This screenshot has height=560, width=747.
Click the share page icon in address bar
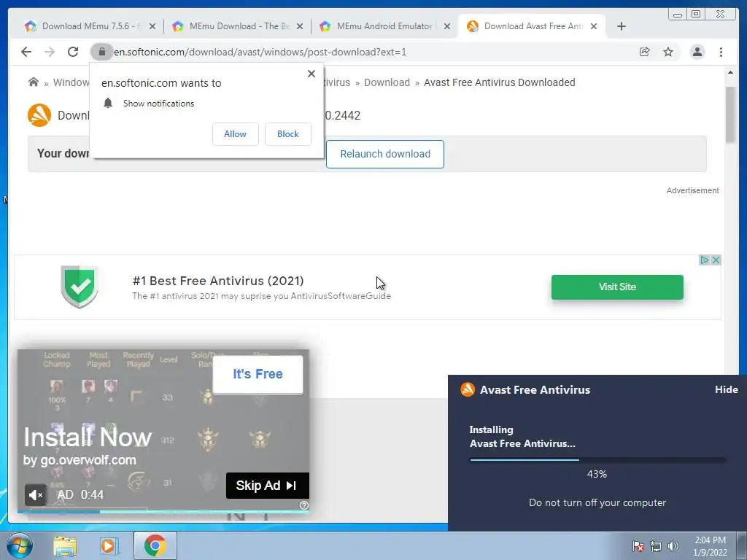[x=645, y=52]
